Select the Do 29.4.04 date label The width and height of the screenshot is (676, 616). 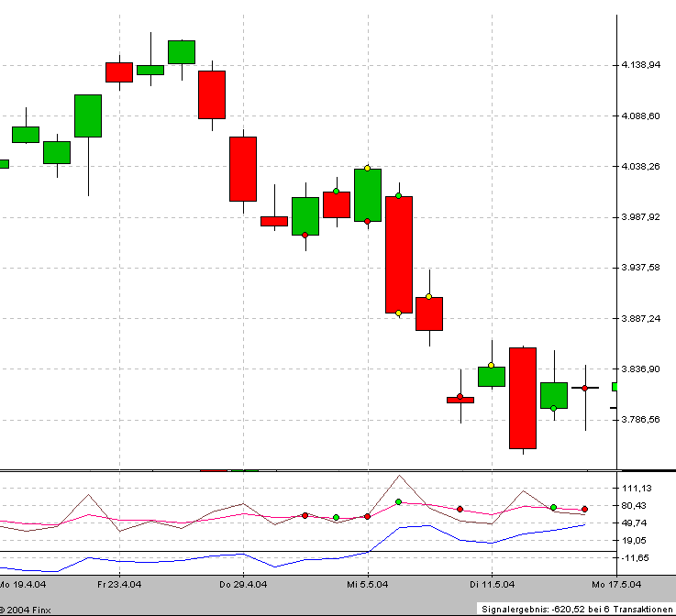tap(243, 585)
